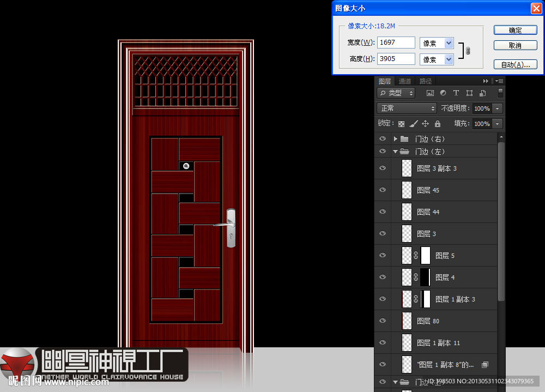The width and height of the screenshot is (545, 392).
Task: Click the adjustment layer filter icon
Action: [443, 93]
